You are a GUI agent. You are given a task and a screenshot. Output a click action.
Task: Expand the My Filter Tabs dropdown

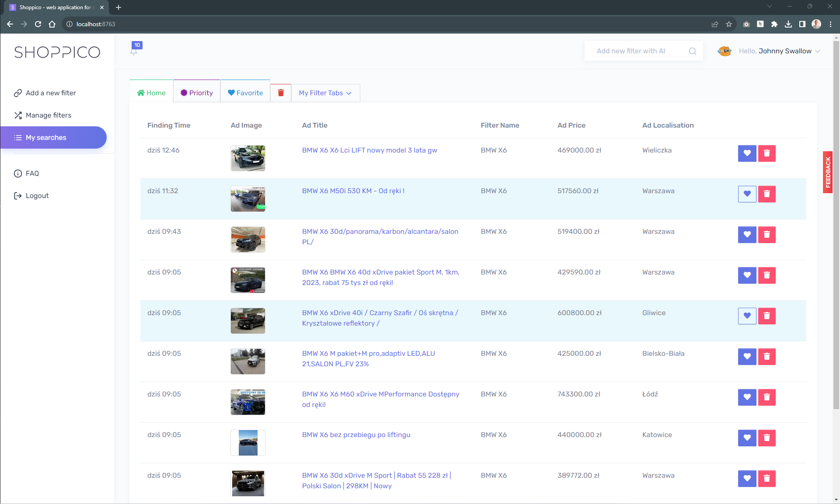(x=325, y=93)
